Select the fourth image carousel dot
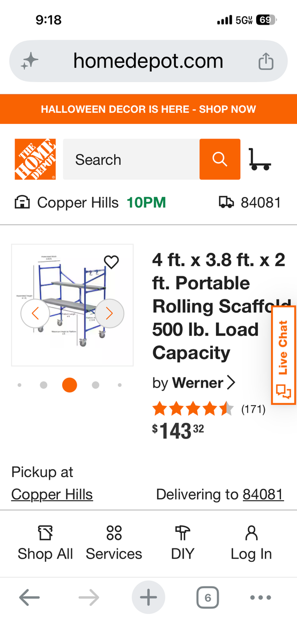Viewport: 297px width, 644px height. pos(95,385)
